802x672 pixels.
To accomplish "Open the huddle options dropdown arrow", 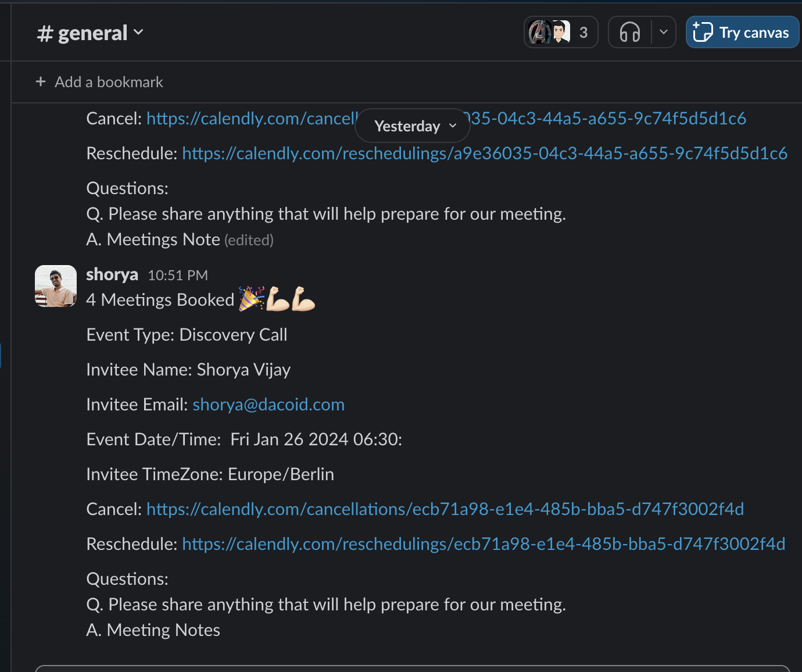I will tap(664, 32).
